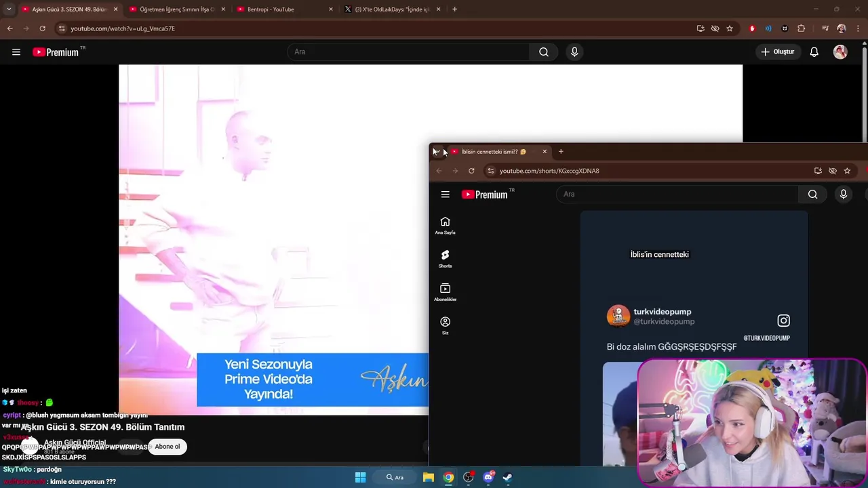Open the YouTube hamburger menu in the main window

click(x=16, y=52)
